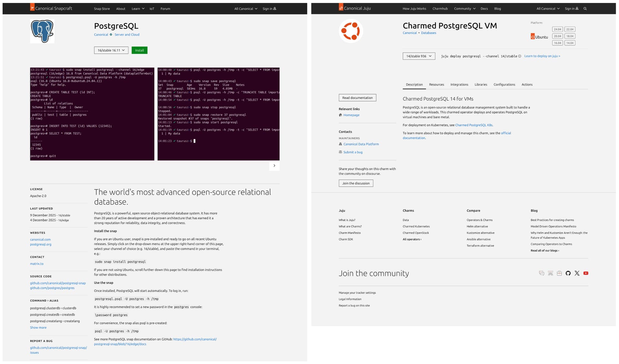Viewport: 619px width, 364px height.
Task: Click the GitHub icon in Juju footer
Action: pos(568,273)
